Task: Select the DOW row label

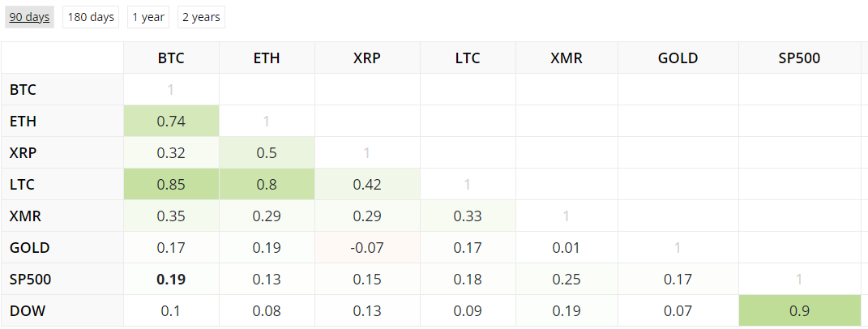Action: [26, 311]
